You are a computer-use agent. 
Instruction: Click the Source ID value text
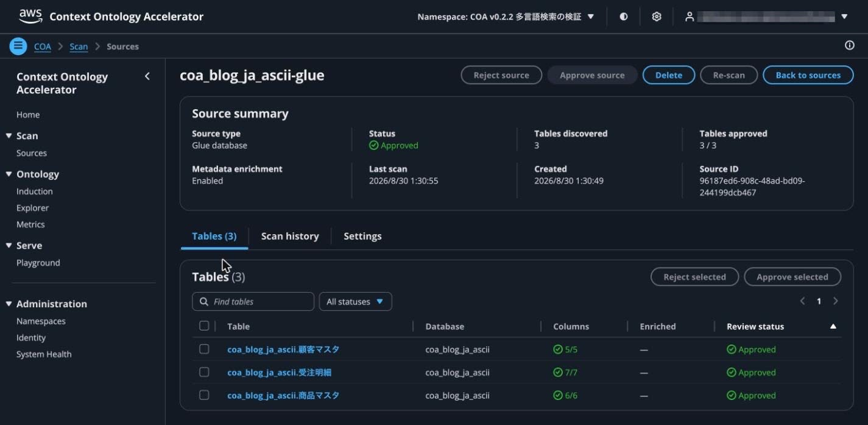(x=752, y=187)
